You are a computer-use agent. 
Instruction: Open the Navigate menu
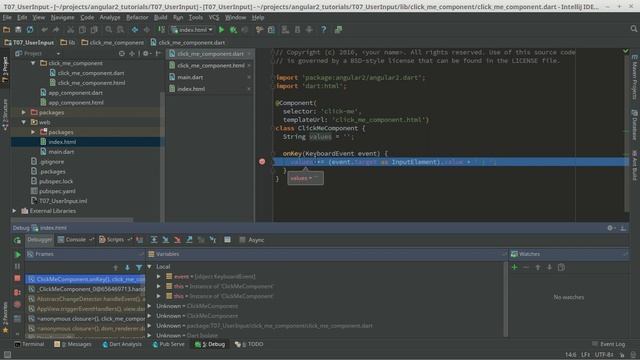[62, 18]
